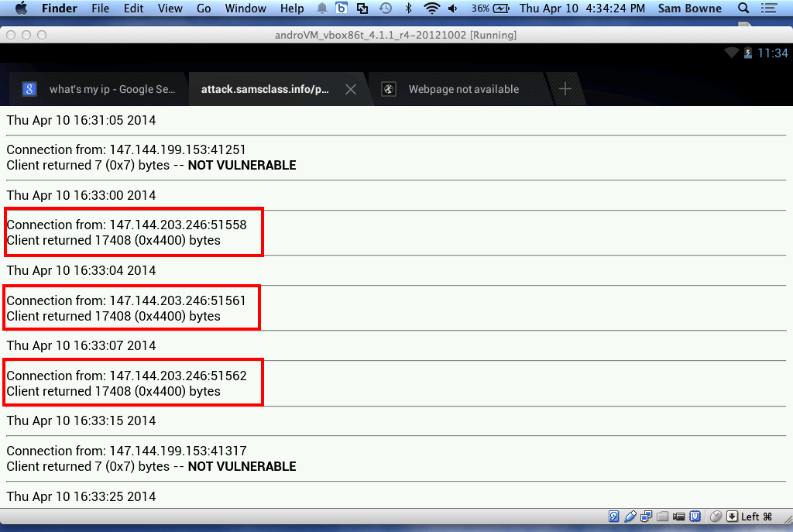Click the blue 'b' menu bar icon
This screenshot has width=793, height=532.
point(342,8)
